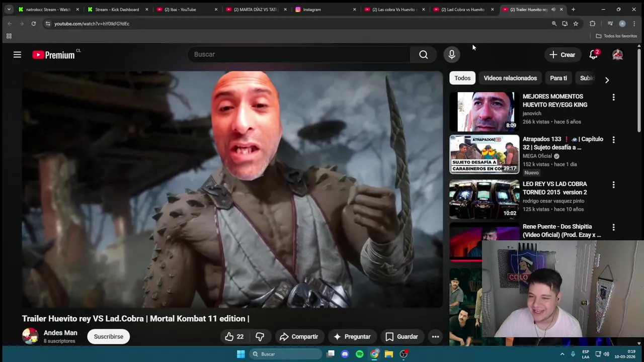Click the Guardar save button

pos(401,337)
